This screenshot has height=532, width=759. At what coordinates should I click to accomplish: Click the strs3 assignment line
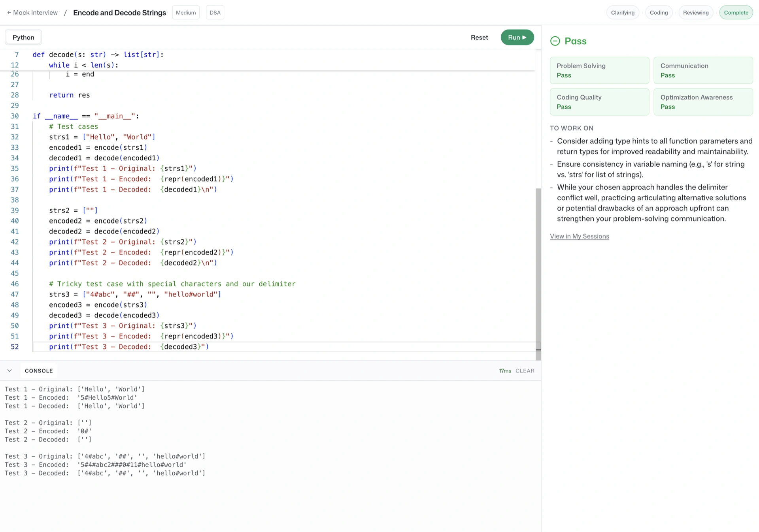[135, 295]
